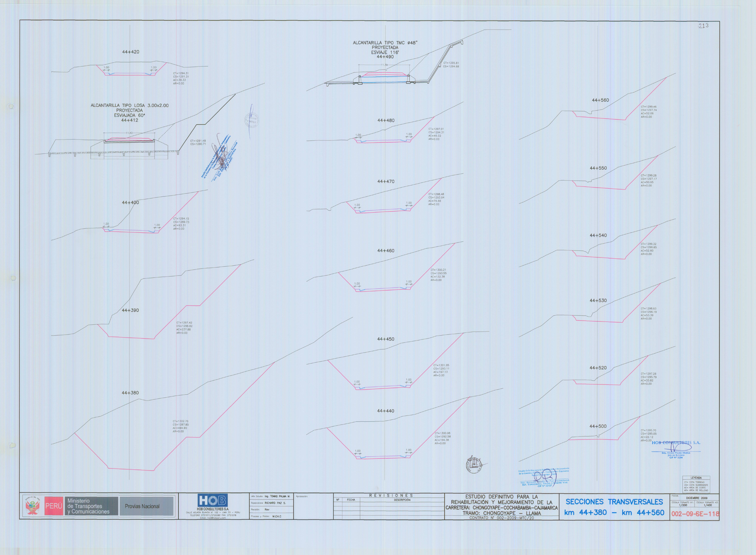The height and width of the screenshot is (555, 756).
Task: Click value 'CT=1291.48' beside the slab culvert
Action: pyautogui.click(x=198, y=141)
